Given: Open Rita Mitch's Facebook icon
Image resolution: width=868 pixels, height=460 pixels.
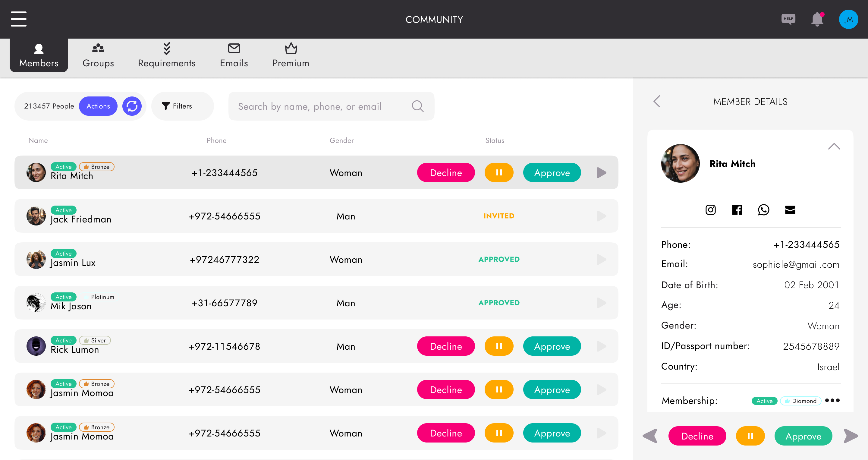Looking at the screenshot, I should 737,210.
